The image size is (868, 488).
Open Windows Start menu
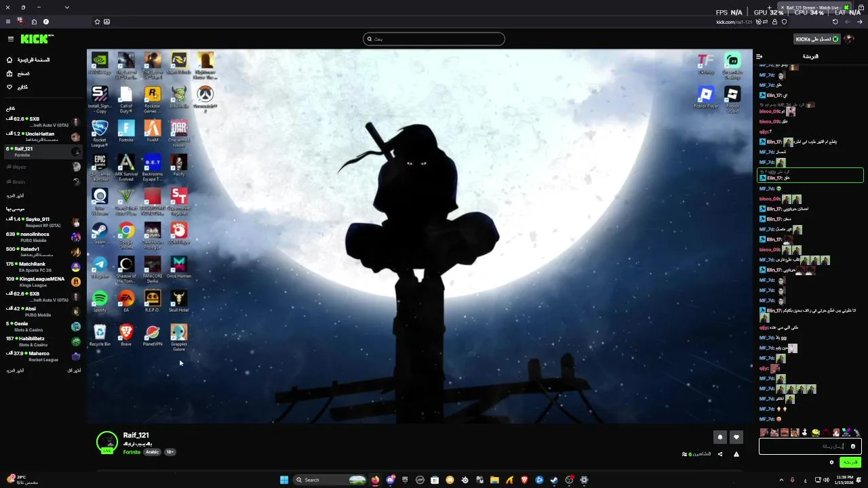point(284,480)
